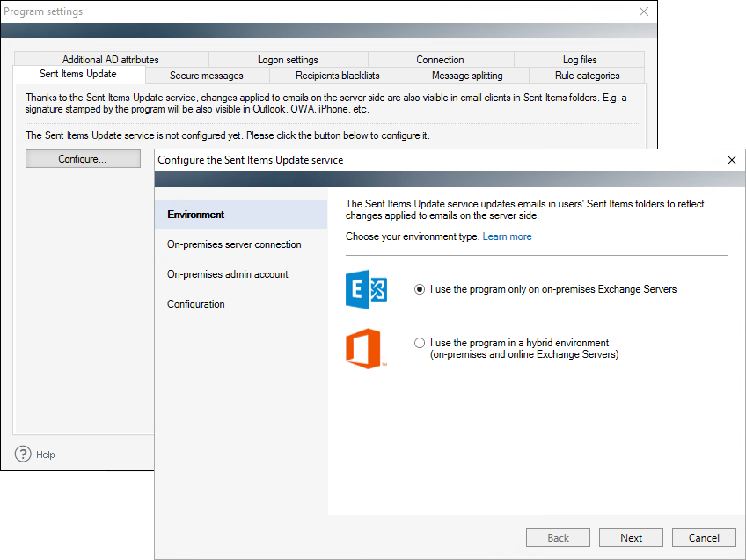This screenshot has height=560, width=746.
Task: Click the orange Office 365 icon
Action: click(365, 348)
